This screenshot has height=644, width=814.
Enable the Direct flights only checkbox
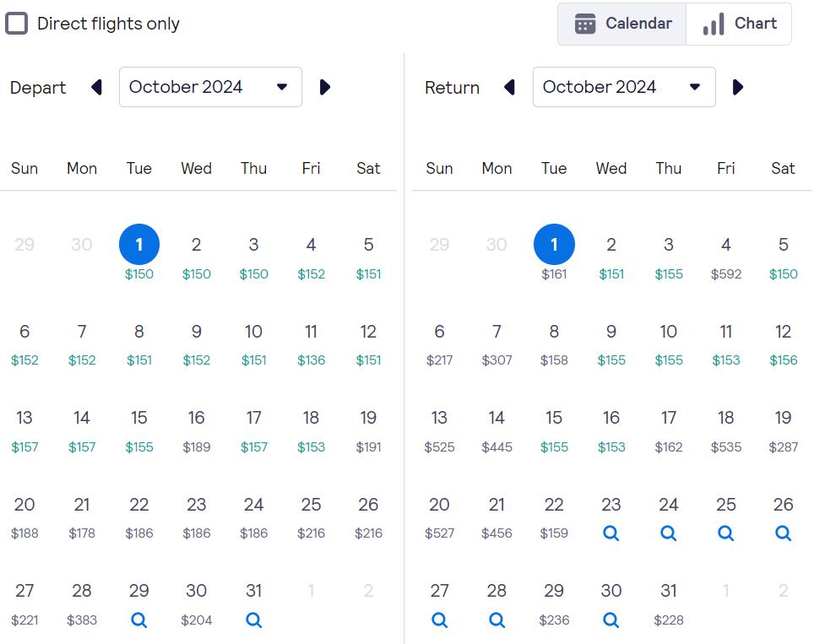coord(16,23)
